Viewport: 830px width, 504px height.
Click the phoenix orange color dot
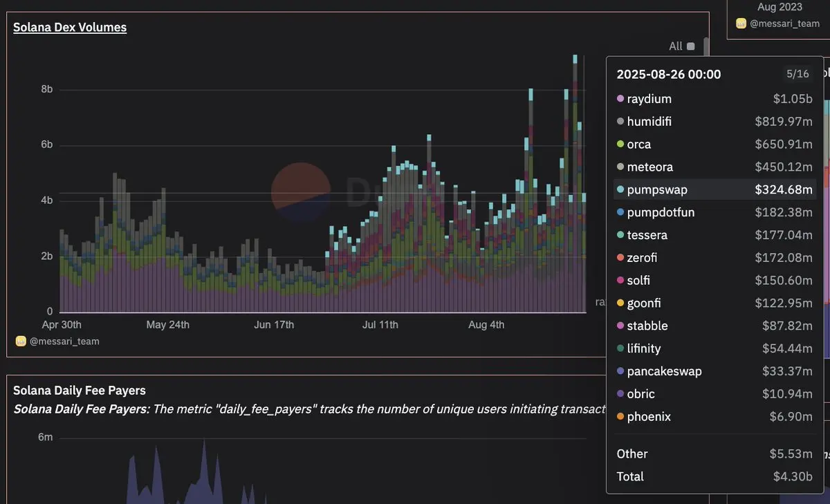point(620,417)
